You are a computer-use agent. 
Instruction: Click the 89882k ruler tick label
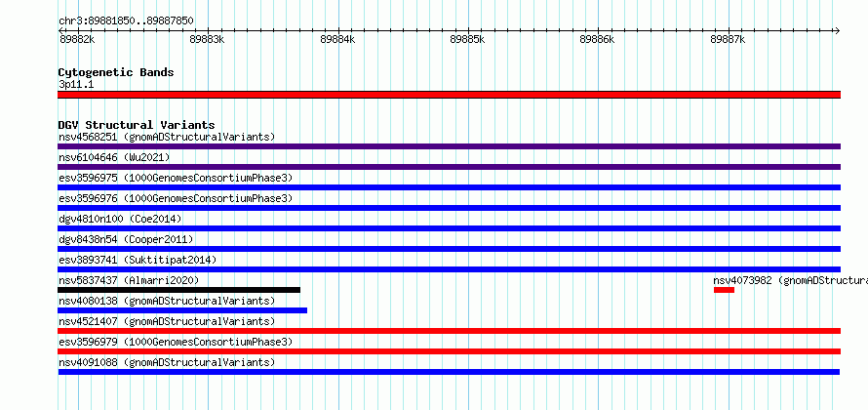77,39
